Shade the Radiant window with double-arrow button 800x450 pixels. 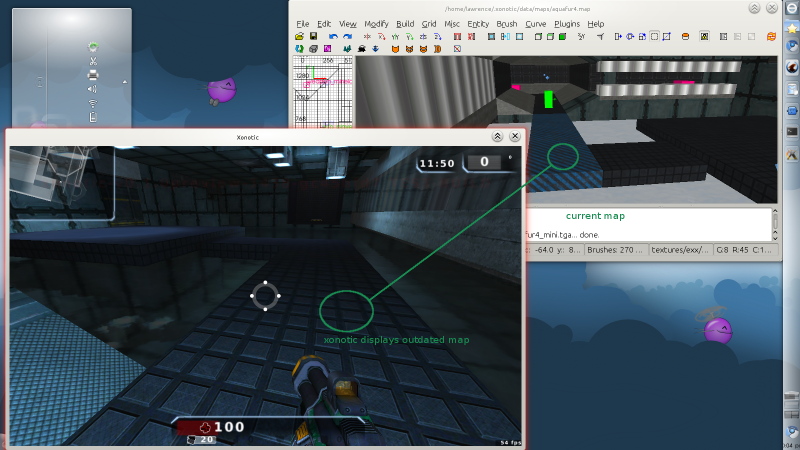coord(755,8)
